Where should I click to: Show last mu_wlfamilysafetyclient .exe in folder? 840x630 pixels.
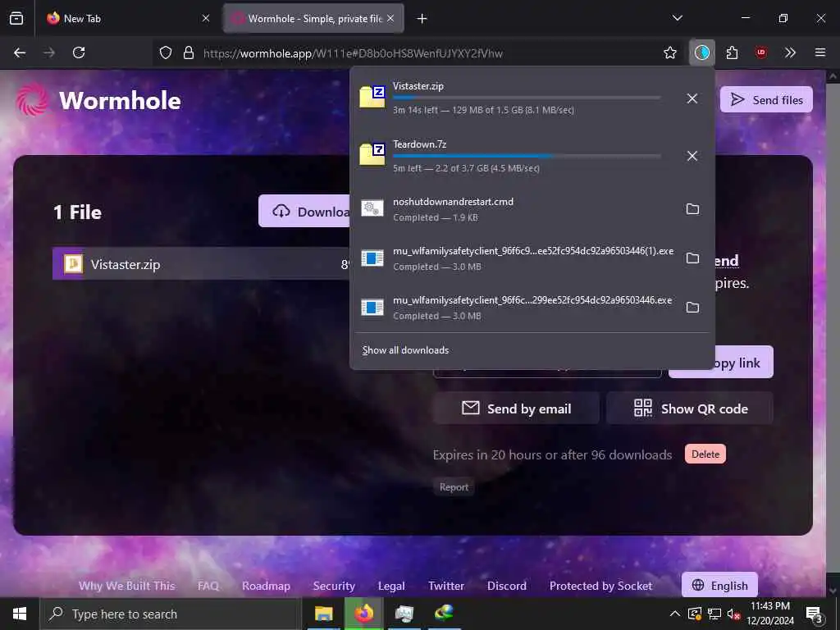[692, 308]
